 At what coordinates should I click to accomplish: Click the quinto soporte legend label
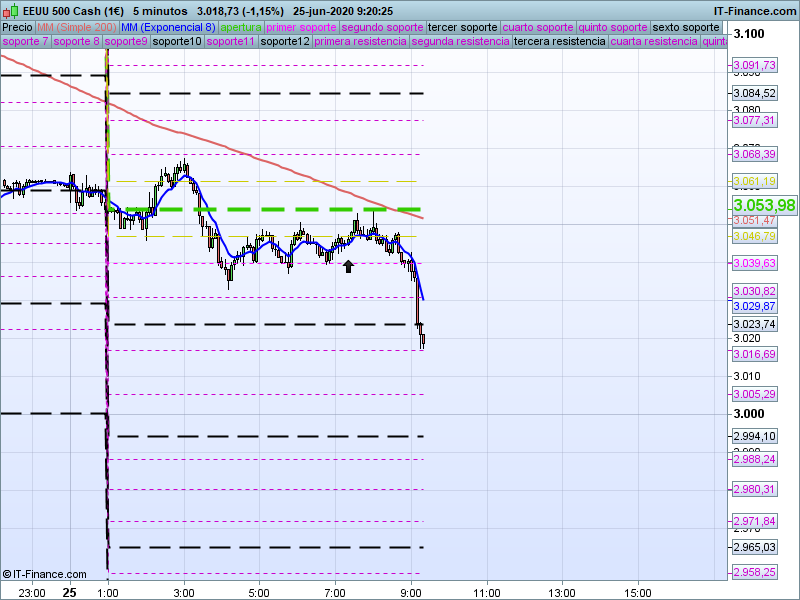point(613,27)
